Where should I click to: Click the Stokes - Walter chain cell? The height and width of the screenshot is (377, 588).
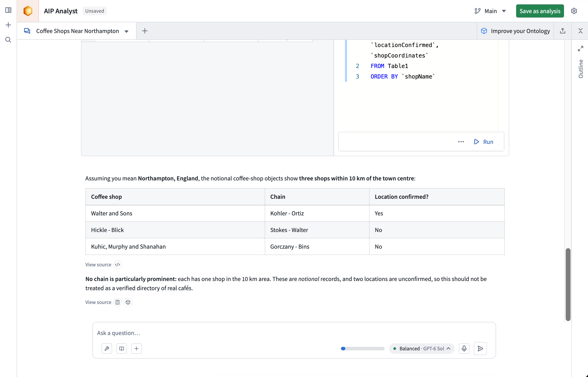[x=317, y=230]
